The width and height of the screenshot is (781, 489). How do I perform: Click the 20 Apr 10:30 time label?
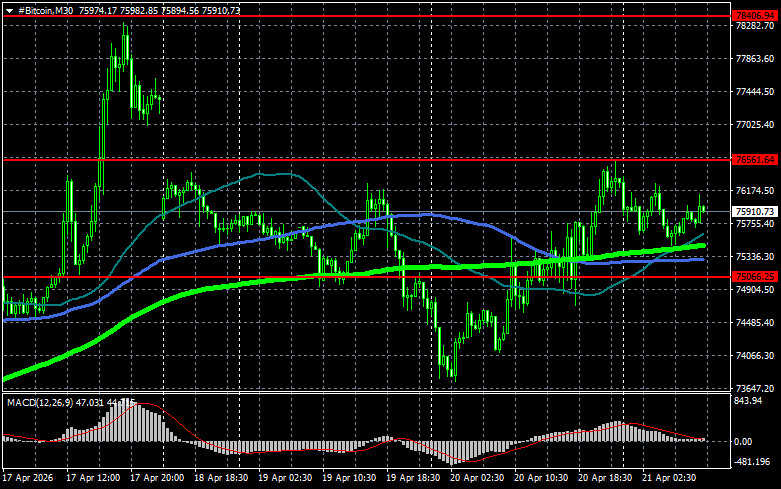point(541,478)
